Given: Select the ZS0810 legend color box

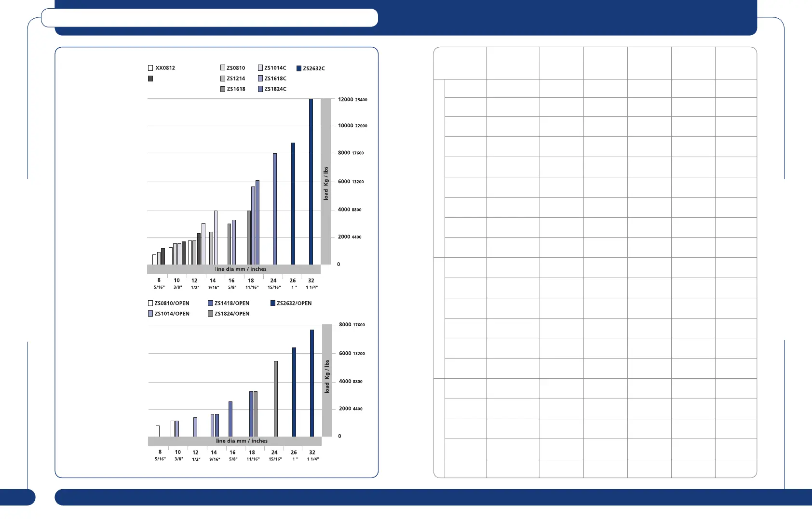Looking at the screenshot, I should (223, 68).
